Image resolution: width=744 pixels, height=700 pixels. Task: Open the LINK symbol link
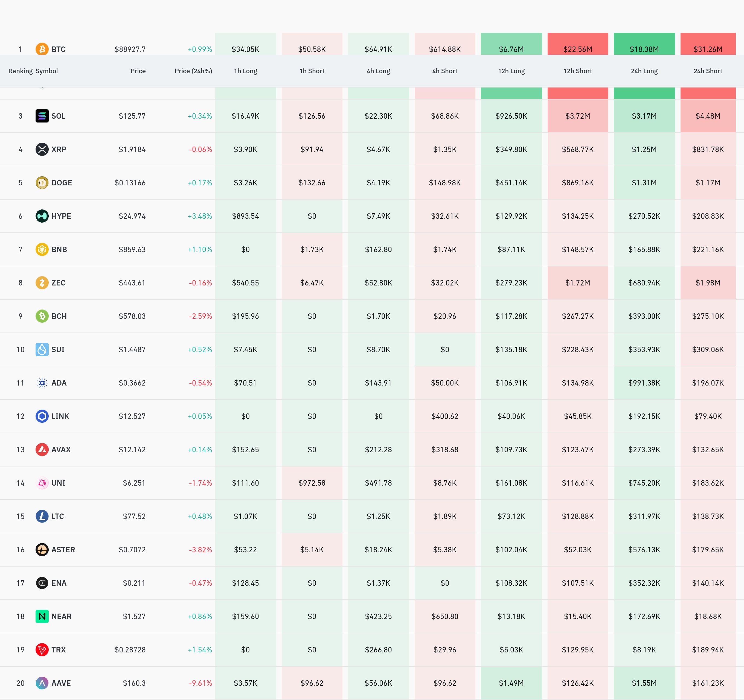(x=60, y=416)
